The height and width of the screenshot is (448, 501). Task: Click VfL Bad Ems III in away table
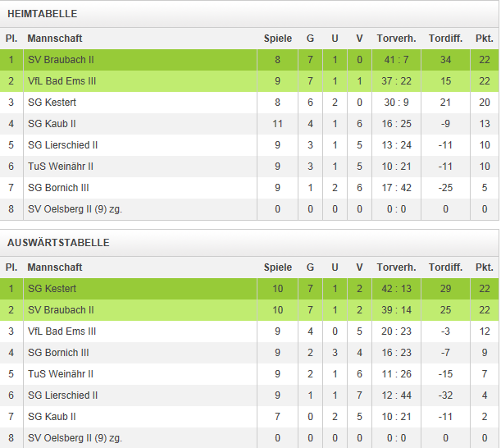pyautogui.click(x=61, y=331)
